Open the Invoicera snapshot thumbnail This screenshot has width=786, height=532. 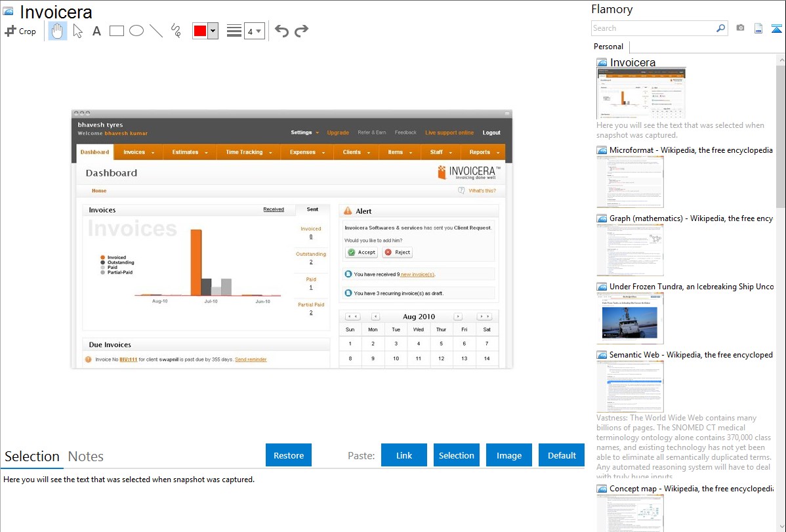(x=641, y=93)
